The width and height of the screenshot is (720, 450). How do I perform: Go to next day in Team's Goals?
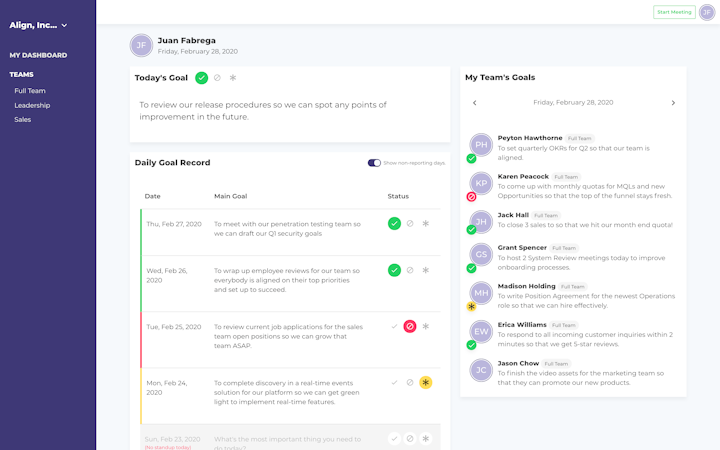(x=673, y=103)
